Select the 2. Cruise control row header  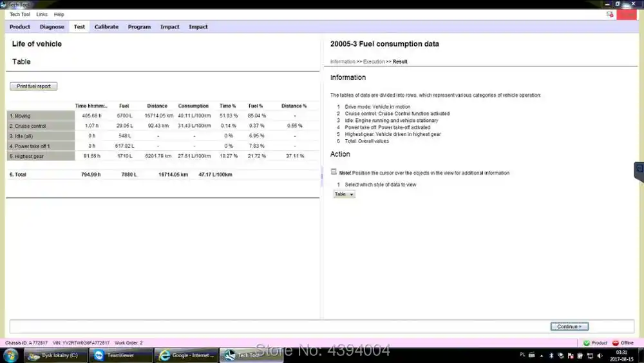(x=41, y=126)
